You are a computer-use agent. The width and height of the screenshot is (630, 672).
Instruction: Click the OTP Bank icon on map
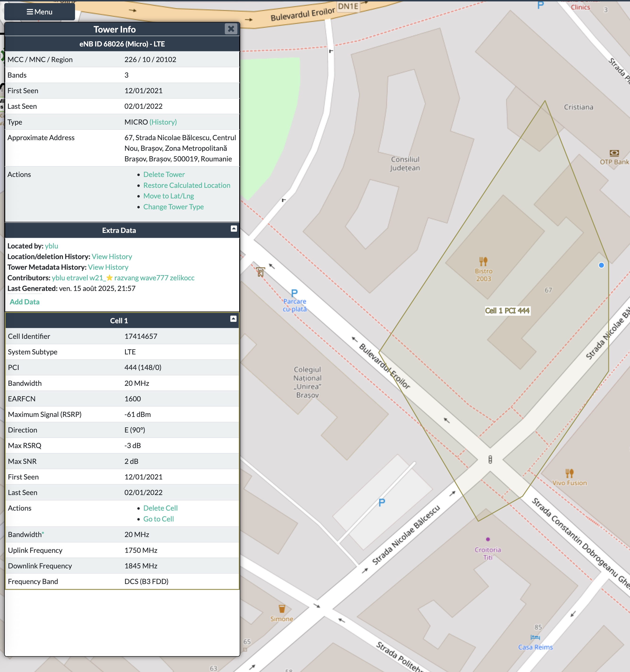pyautogui.click(x=614, y=153)
